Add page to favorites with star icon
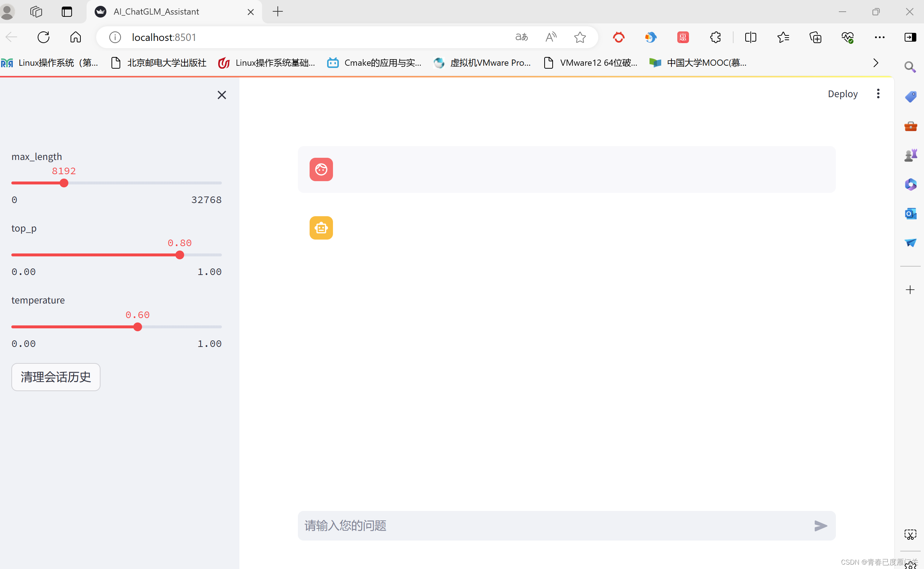 (580, 37)
